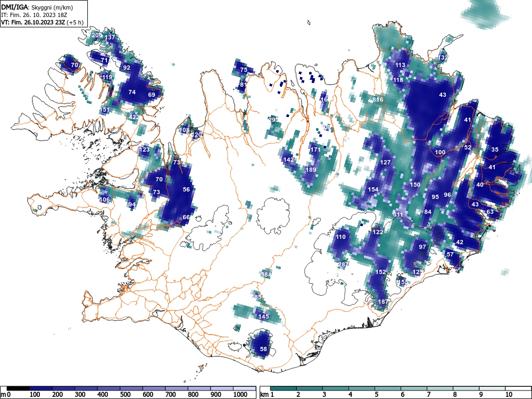Click the visibility value 52 on the map

point(468,147)
